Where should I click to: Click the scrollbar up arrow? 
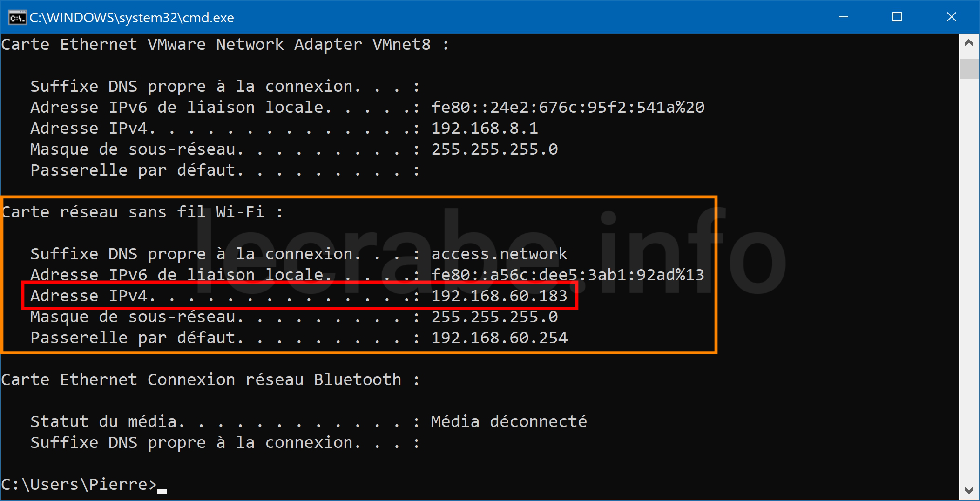pos(969,43)
